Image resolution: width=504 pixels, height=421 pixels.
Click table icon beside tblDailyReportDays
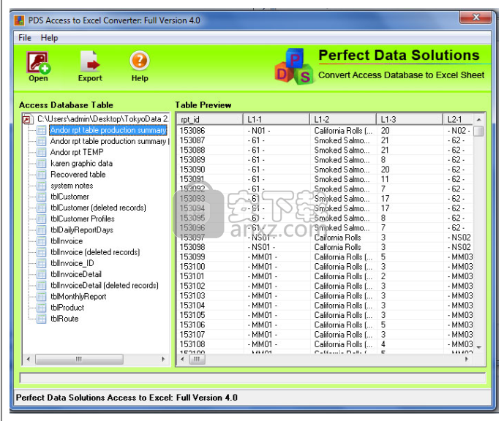pyautogui.click(x=42, y=230)
